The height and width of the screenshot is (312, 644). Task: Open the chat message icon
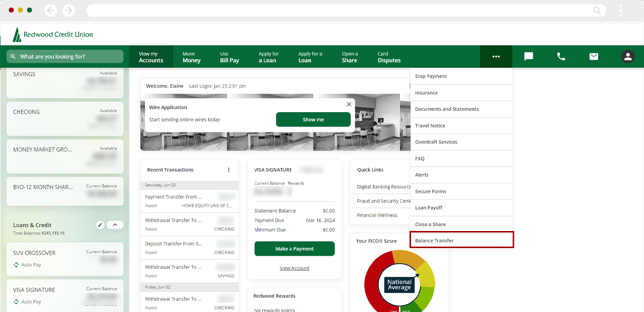point(529,56)
